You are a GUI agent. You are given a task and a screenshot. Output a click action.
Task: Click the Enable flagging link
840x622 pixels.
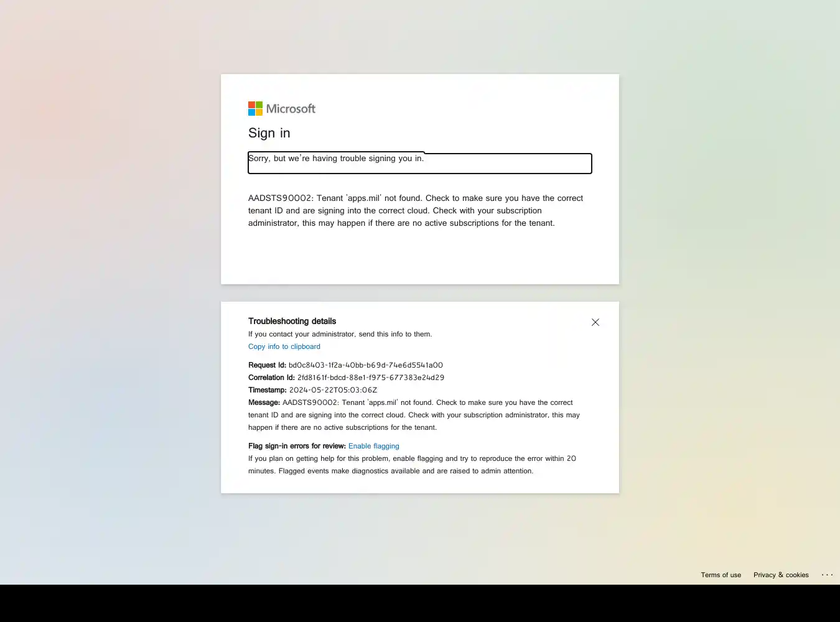374,446
